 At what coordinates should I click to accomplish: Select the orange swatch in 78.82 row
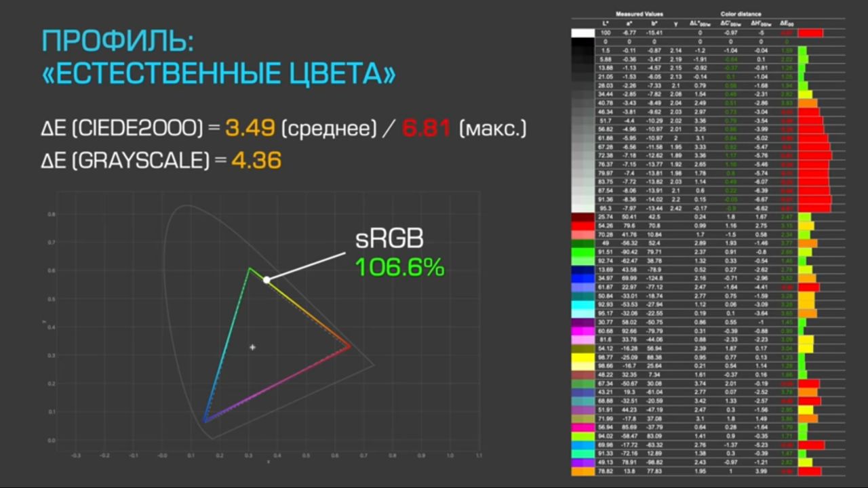click(583, 470)
